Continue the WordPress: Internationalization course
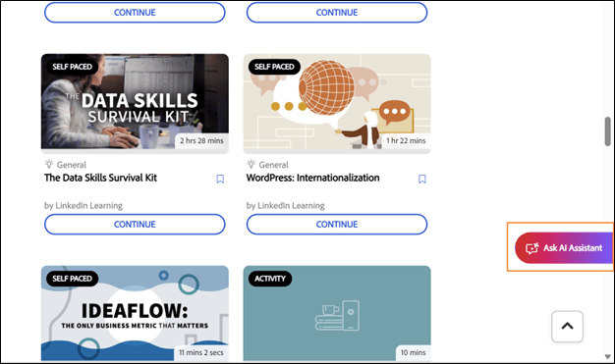The width and height of the screenshot is (615, 364). pos(337,224)
